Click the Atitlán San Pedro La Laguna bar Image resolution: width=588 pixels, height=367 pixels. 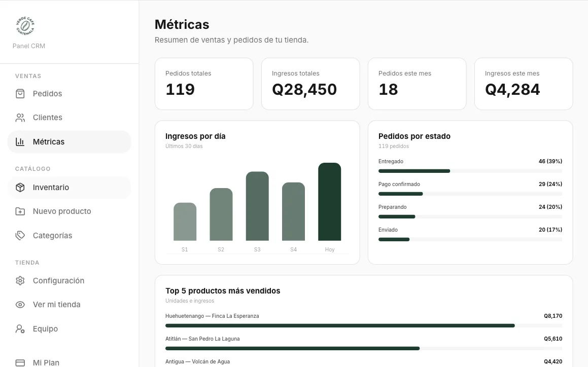pyautogui.click(x=364, y=349)
